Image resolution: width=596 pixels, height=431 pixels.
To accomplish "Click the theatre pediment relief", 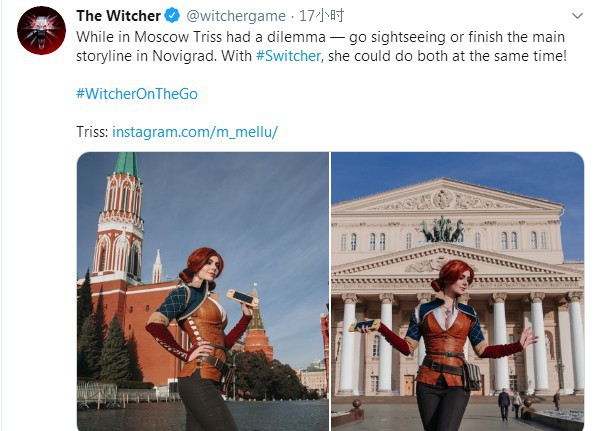I will [x=443, y=201].
